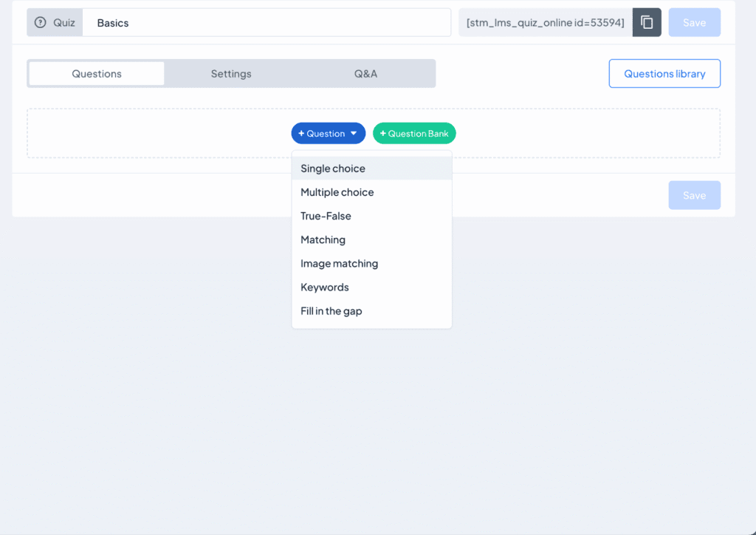The image size is (756, 535).
Task: Open the Q&A tab
Action: coord(365,73)
